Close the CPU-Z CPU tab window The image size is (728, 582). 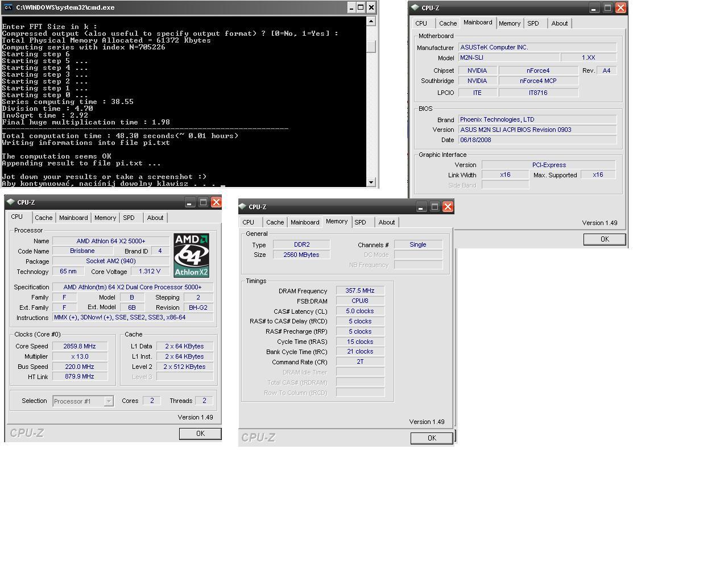pos(216,202)
